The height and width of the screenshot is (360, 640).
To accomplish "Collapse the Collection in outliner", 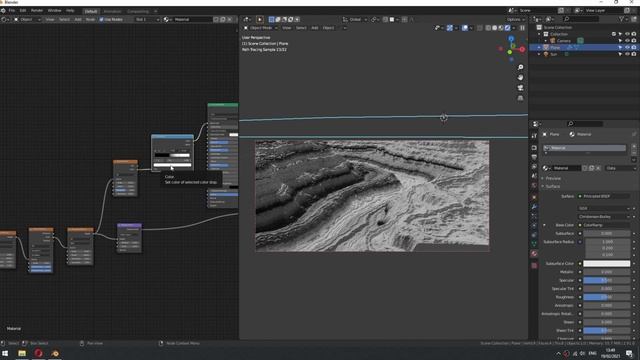I will coord(540,34).
